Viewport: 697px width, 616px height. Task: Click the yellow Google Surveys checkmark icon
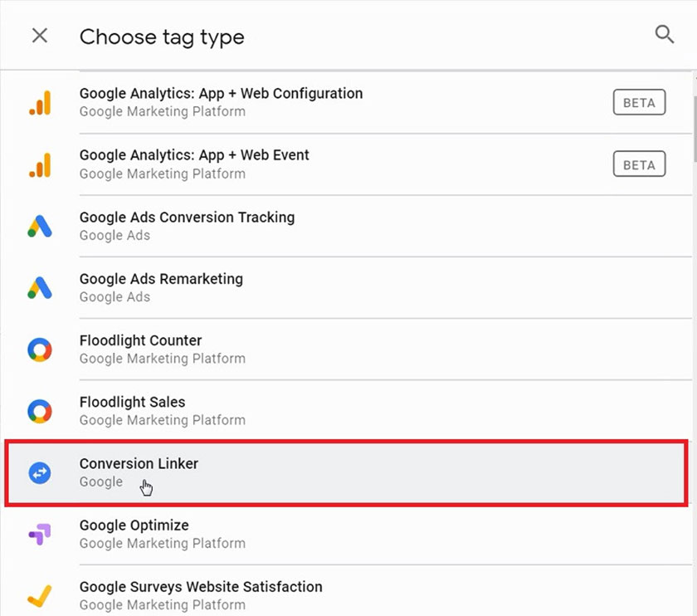pos(40,595)
